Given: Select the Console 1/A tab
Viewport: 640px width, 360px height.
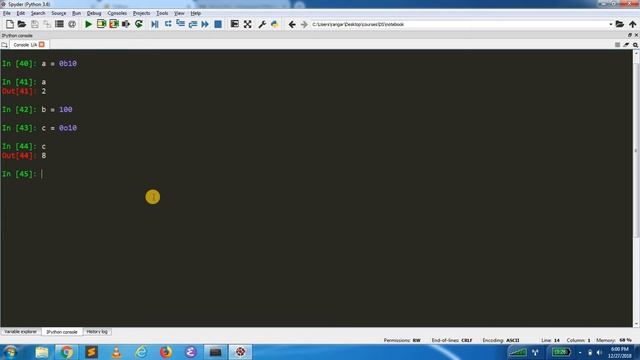Looking at the screenshot, I should click(24, 44).
